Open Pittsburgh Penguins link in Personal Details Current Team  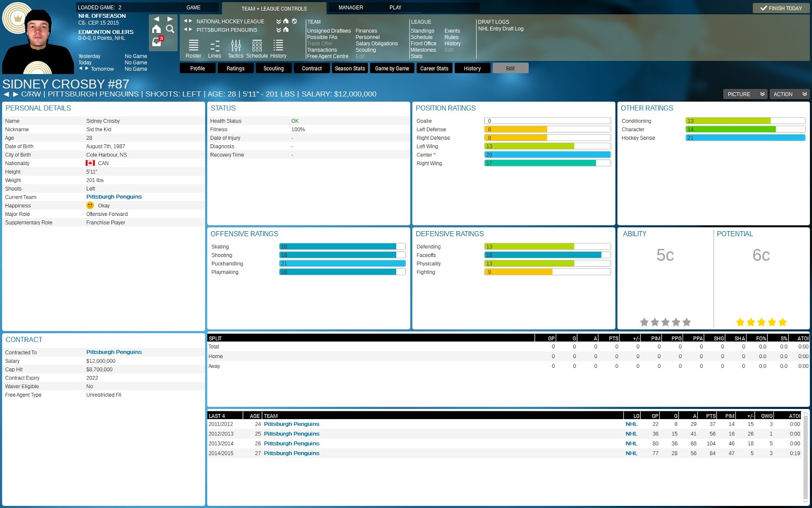114,197
